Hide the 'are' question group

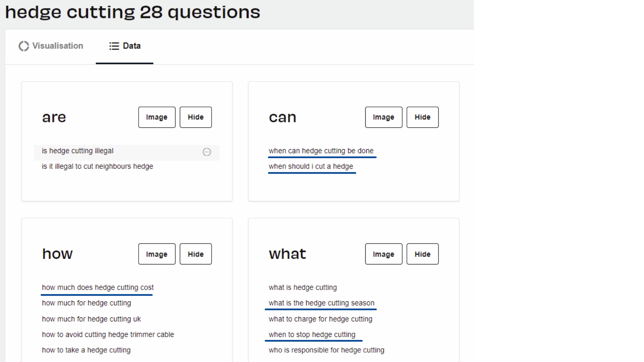click(x=195, y=117)
